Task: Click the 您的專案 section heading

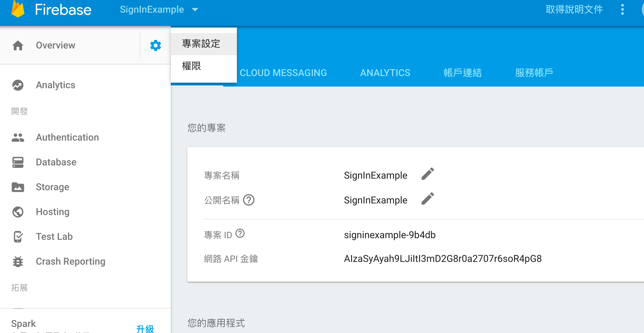Action: pos(207,128)
